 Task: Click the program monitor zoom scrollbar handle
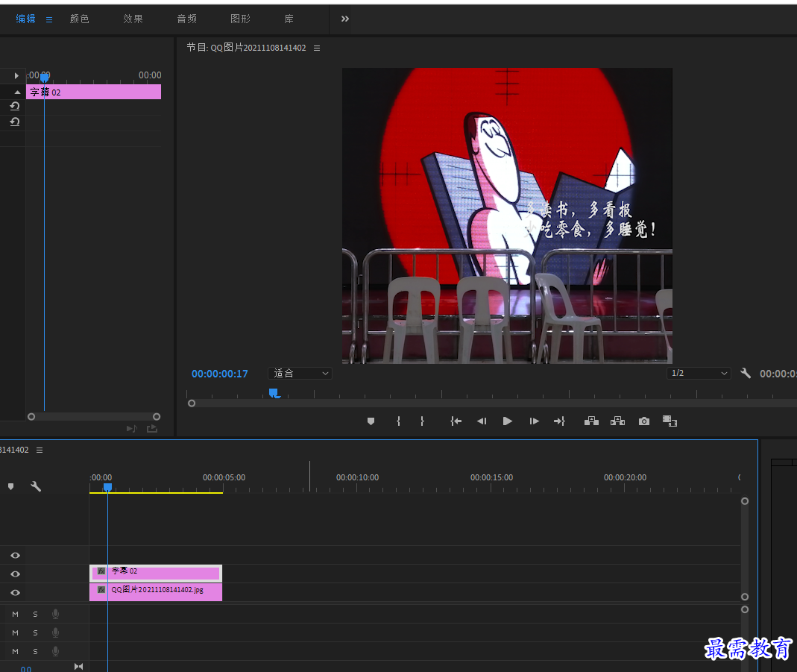[x=192, y=403]
